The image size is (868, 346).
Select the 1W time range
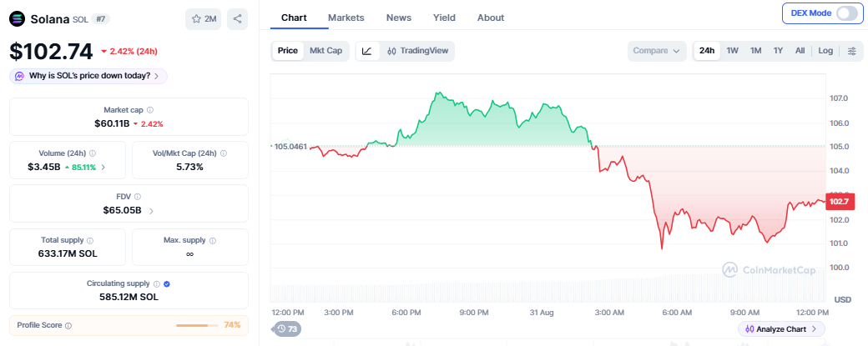coord(733,51)
